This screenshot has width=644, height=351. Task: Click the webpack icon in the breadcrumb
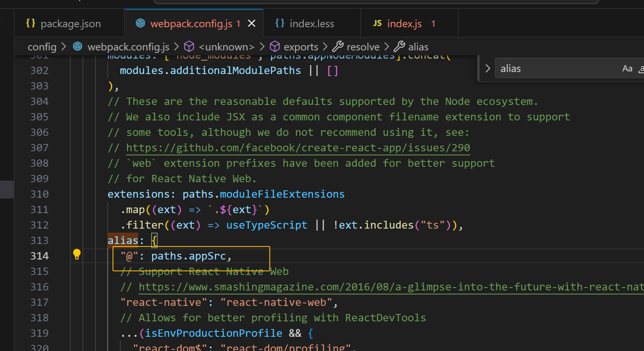77,46
